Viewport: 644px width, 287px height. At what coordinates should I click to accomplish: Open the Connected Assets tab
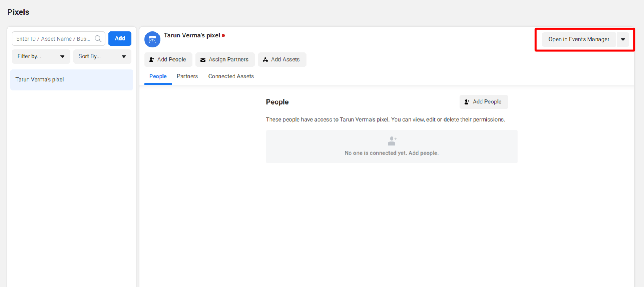pyautogui.click(x=231, y=76)
